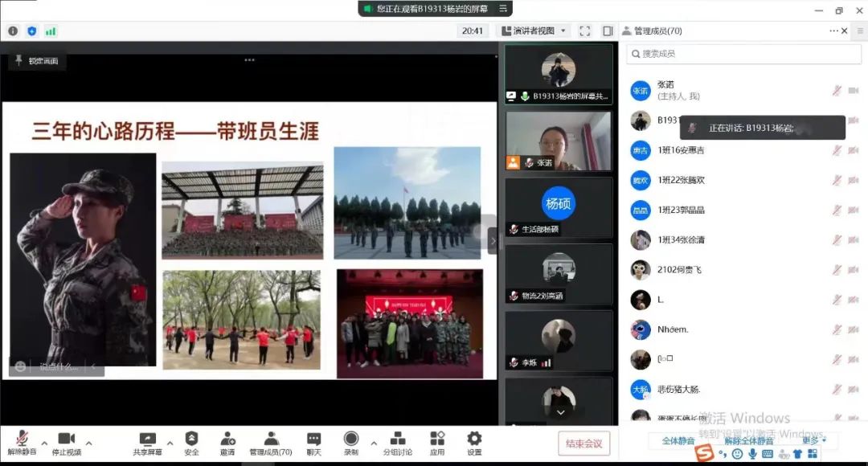Toggle unmute microphone (解除静音)

tap(22, 439)
